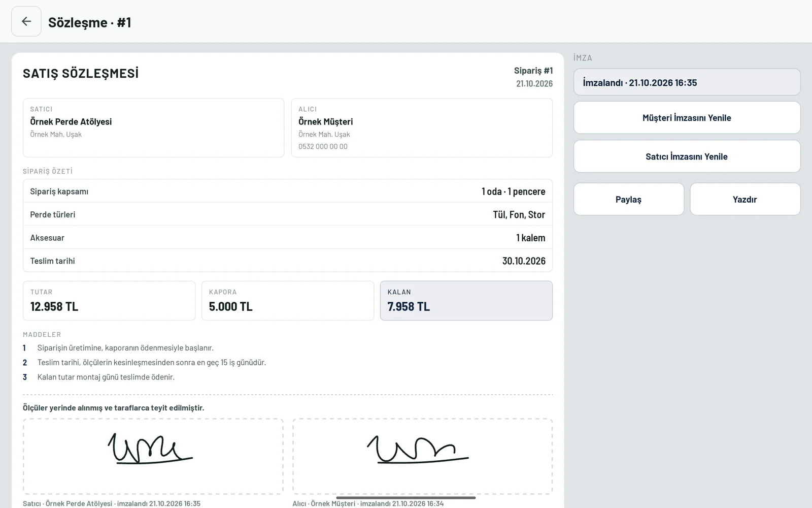Image resolution: width=812 pixels, height=508 pixels.
Task: Click Satıcı İmzasını Yenile button
Action: (x=687, y=156)
